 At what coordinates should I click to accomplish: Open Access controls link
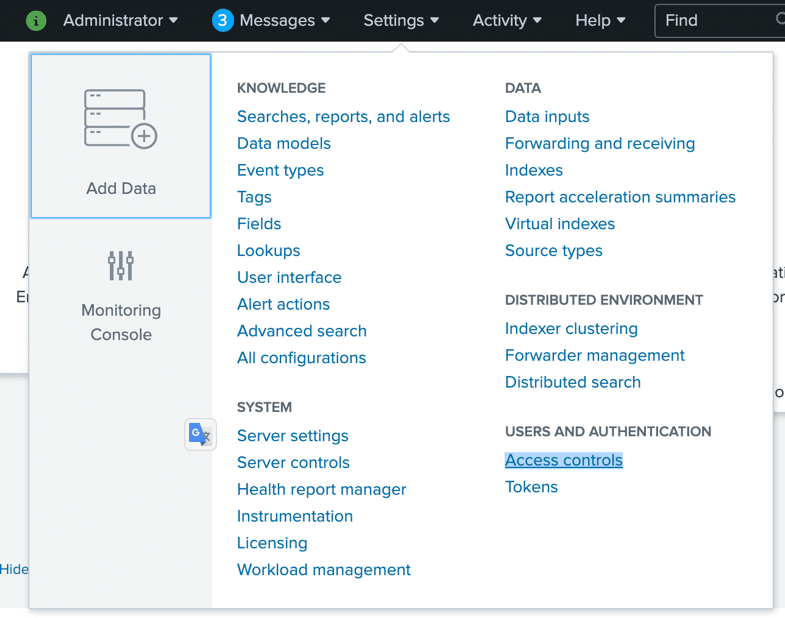click(564, 460)
